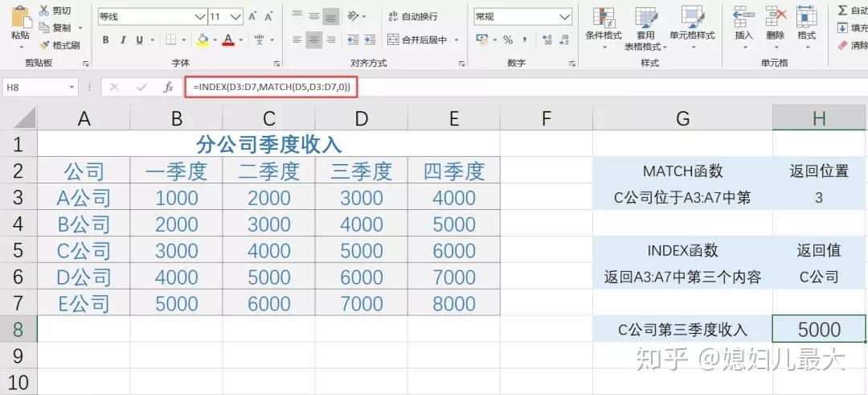Open Font (字体) dialog launcher

pyautogui.click(x=276, y=64)
